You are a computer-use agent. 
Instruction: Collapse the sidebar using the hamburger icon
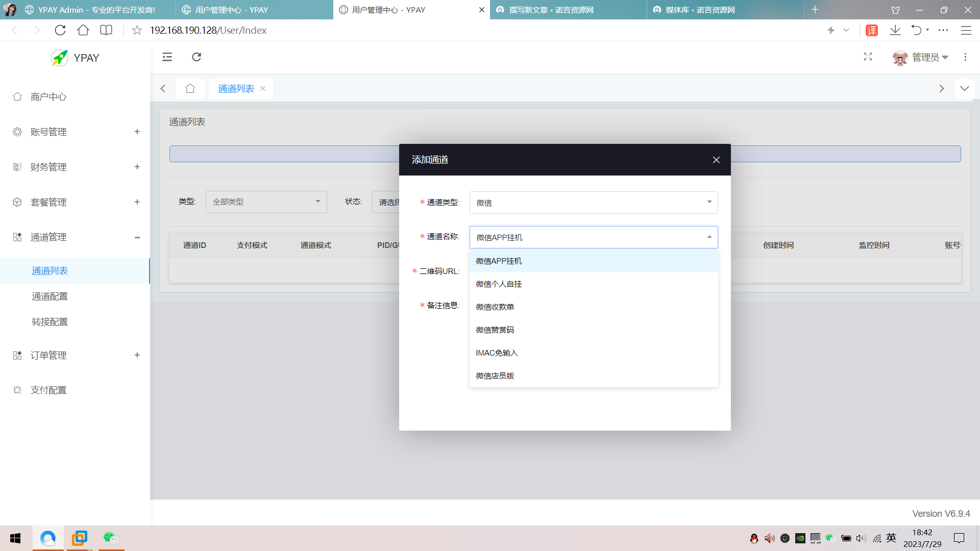click(x=166, y=57)
